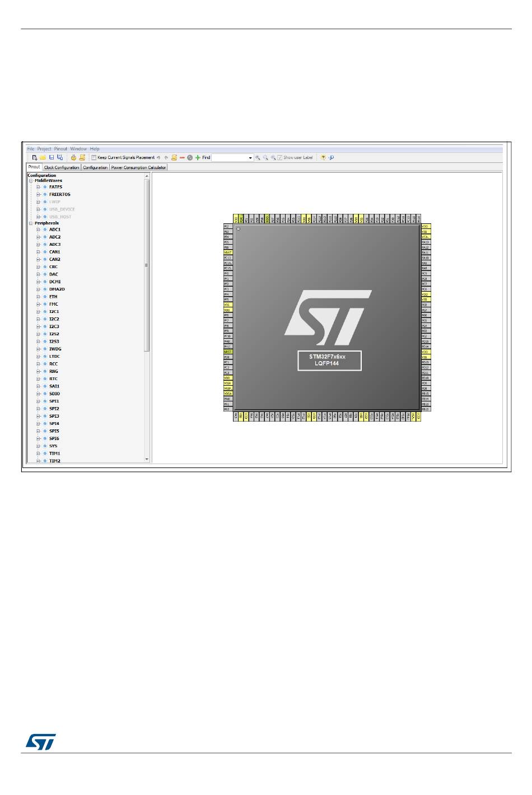The image size is (532, 795).
Task: Click the Save Project disk icon
Action: click(51, 157)
